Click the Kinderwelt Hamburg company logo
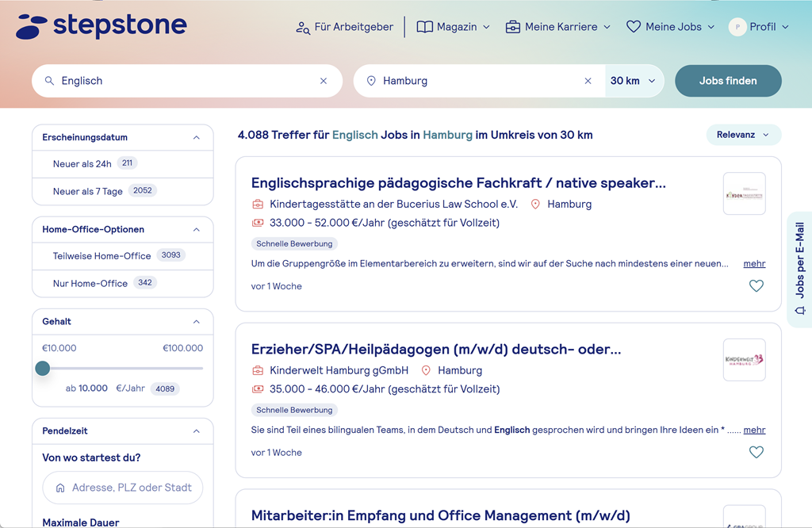Screen dimensions: 812x528 [744, 360]
